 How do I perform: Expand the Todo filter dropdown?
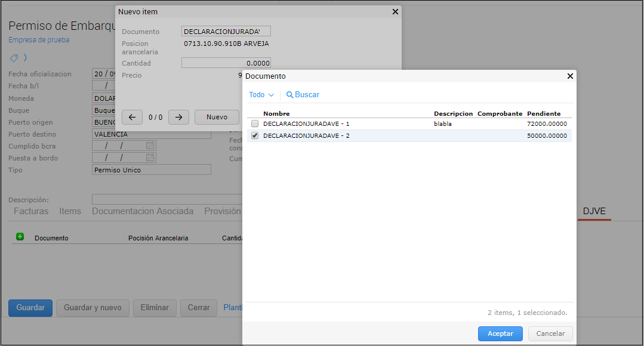(x=261, y=95)
